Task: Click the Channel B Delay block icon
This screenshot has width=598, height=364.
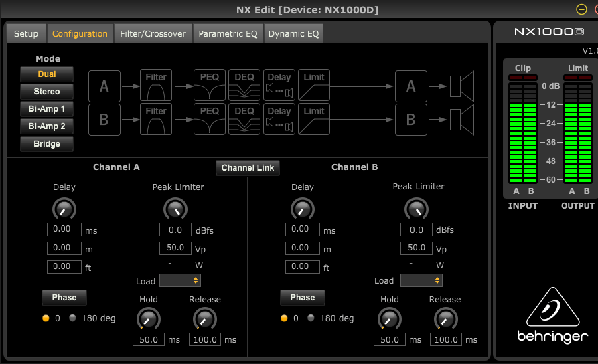Action: pyautogui.click(x=279, y=119)
